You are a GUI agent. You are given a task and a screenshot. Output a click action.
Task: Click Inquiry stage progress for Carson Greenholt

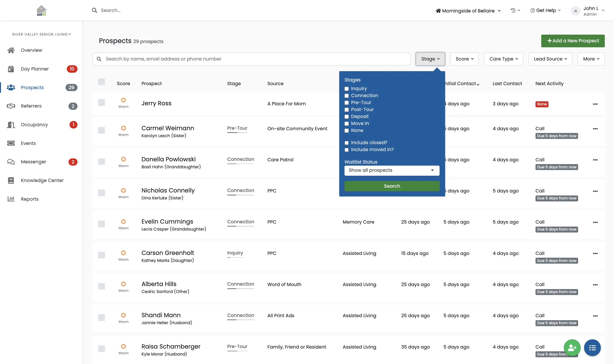[235, 254]
